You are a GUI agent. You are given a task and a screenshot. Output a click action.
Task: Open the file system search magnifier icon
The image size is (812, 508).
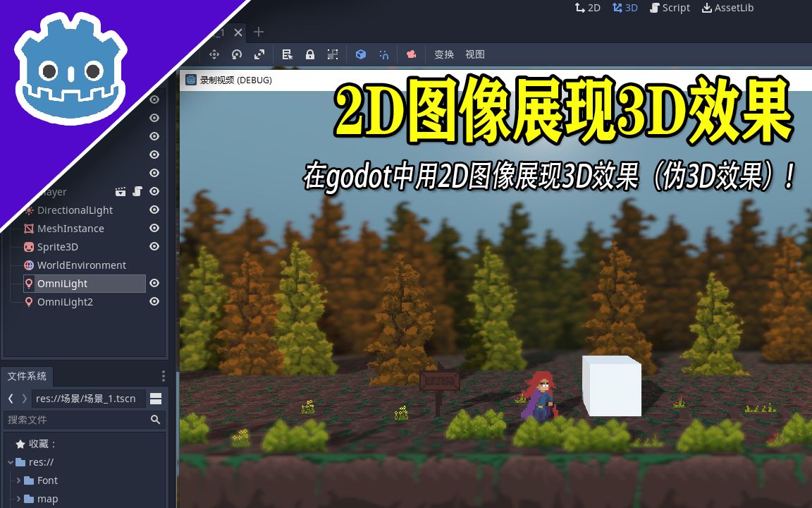155,420
